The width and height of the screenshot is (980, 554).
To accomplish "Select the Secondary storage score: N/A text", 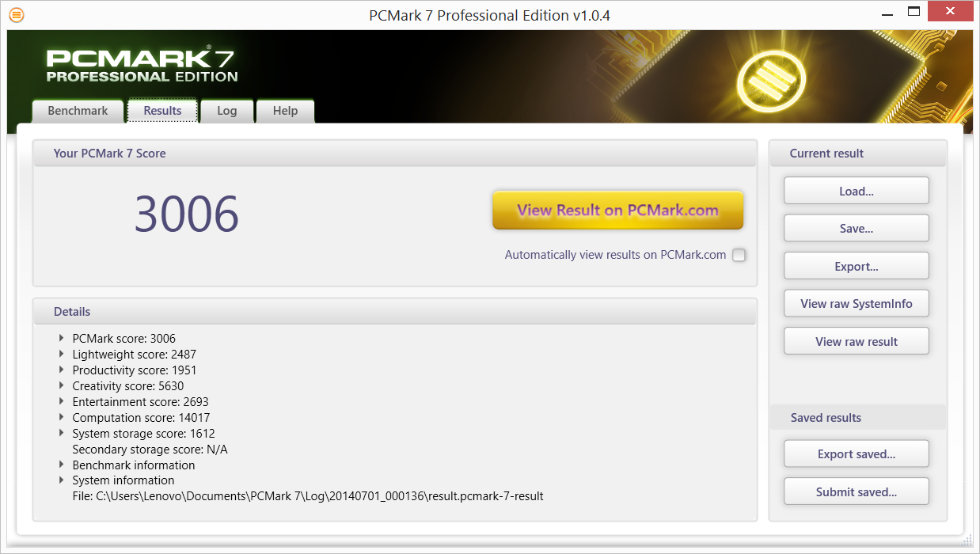I will [x=150, y=449].
